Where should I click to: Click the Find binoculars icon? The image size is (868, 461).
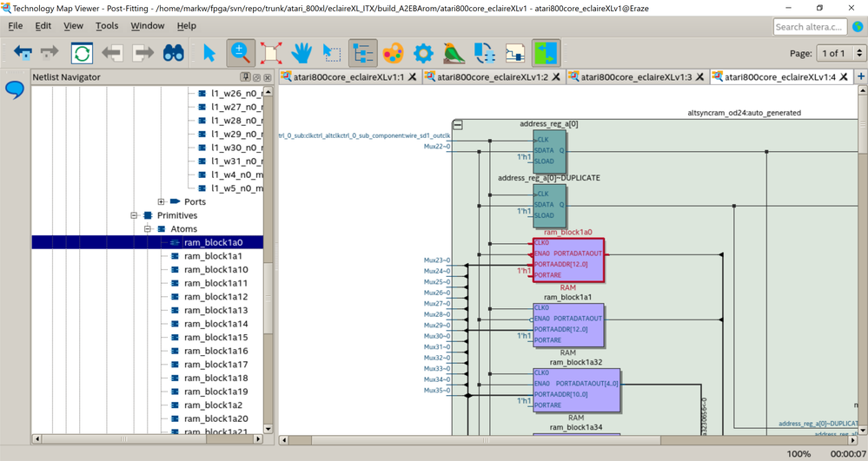174,54
